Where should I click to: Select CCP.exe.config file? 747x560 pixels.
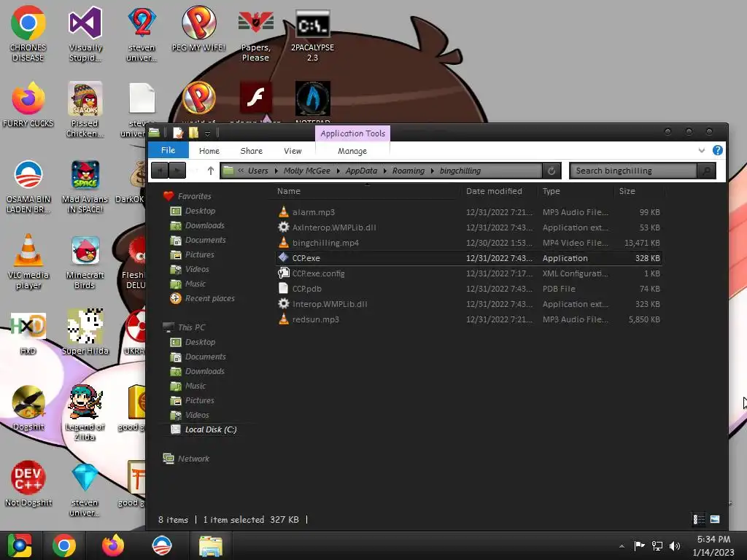click(469, 273)
